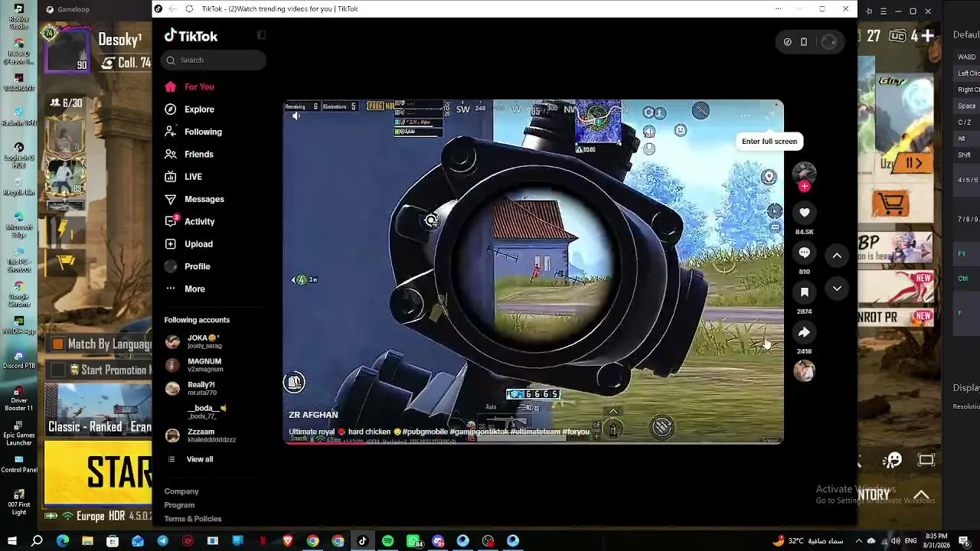Reload the TikTok page
This screenshot has height=551, width=980.
189,8
